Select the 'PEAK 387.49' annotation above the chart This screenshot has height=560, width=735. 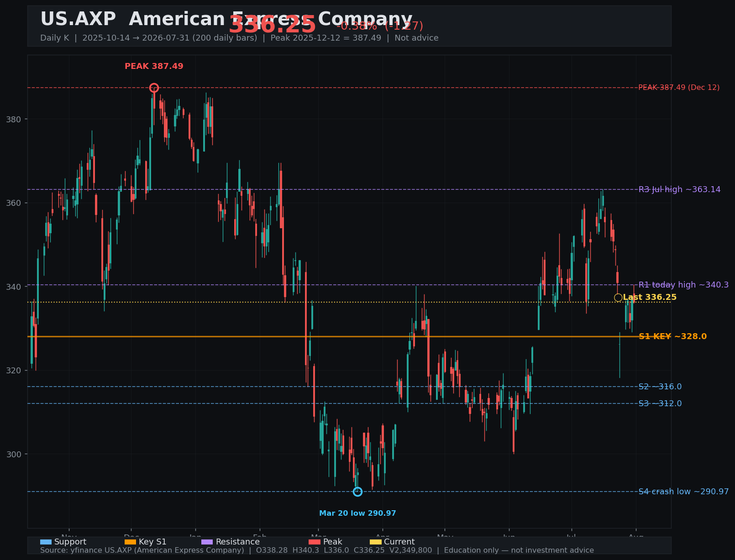154,66
